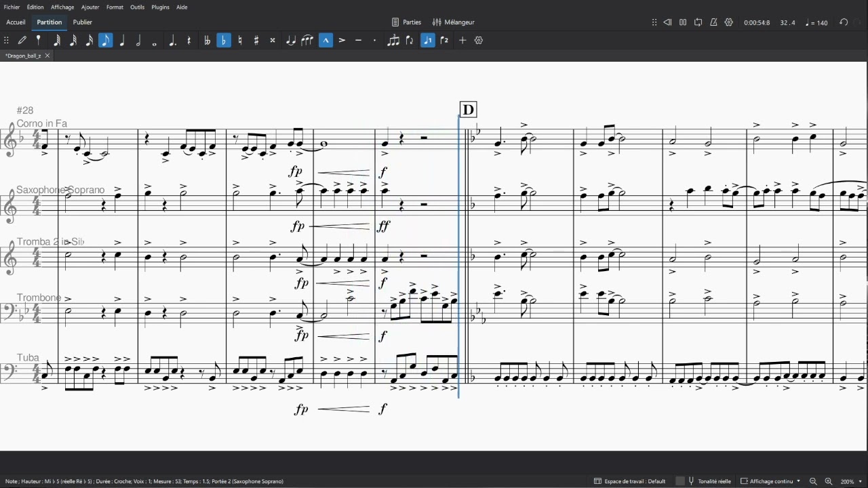
Task: Deselect the active eighth note duration
Action: click(106, 41)
